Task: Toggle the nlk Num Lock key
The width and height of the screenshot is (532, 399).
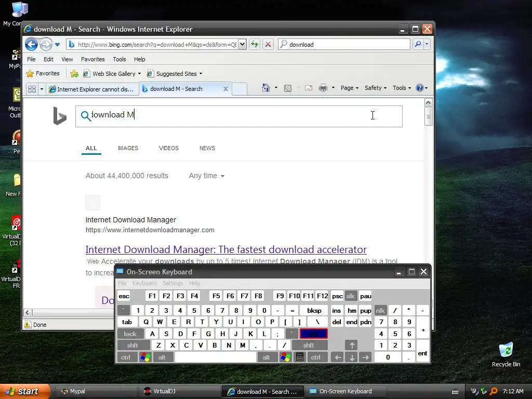Action: coord(380,311)
